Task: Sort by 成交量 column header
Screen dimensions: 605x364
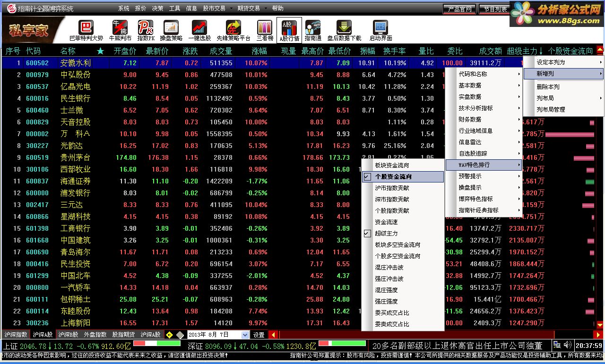Action: pos(221,51)
